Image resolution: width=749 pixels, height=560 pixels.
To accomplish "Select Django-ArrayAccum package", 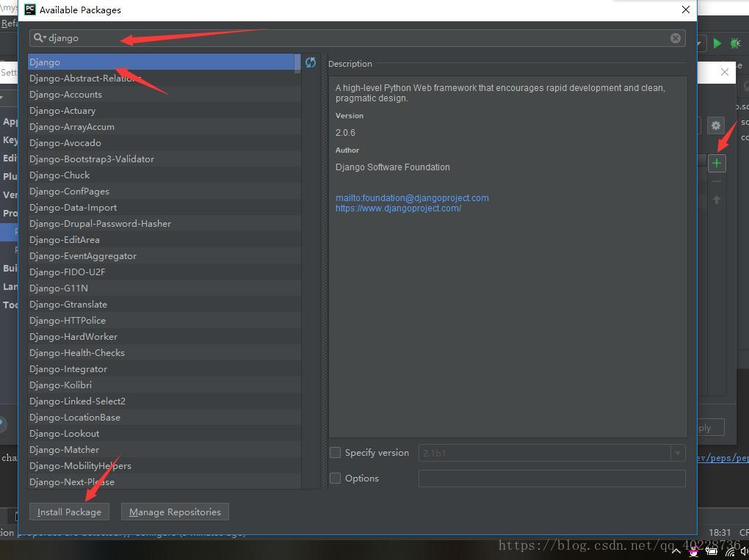I will (x=164, y=127).
